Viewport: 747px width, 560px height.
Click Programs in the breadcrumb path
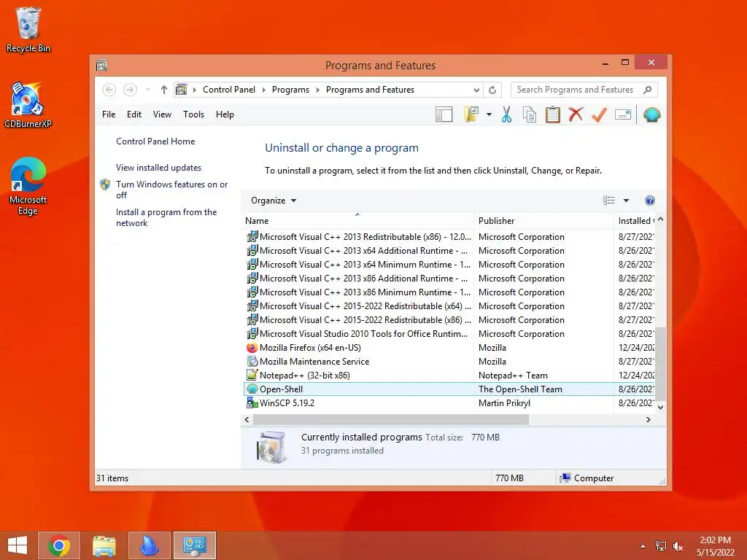pyautogui.click(x=290, y=90)
